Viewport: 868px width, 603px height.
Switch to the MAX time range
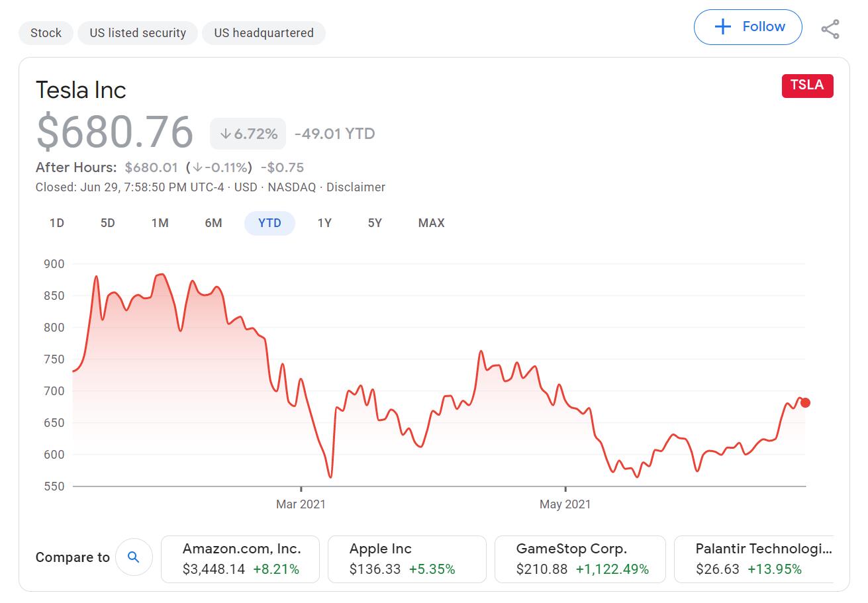click(431, 223)
